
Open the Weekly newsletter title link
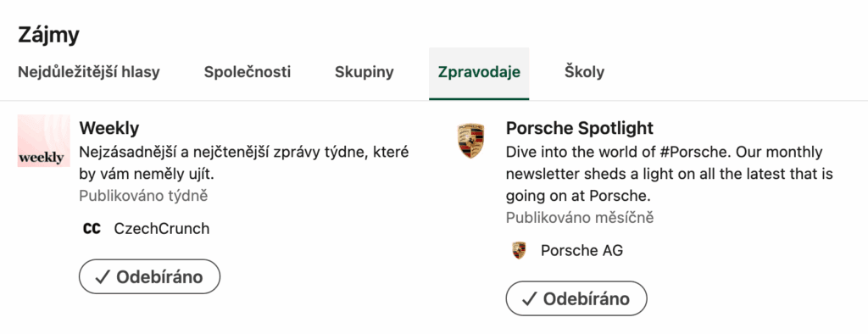point(109,129)
